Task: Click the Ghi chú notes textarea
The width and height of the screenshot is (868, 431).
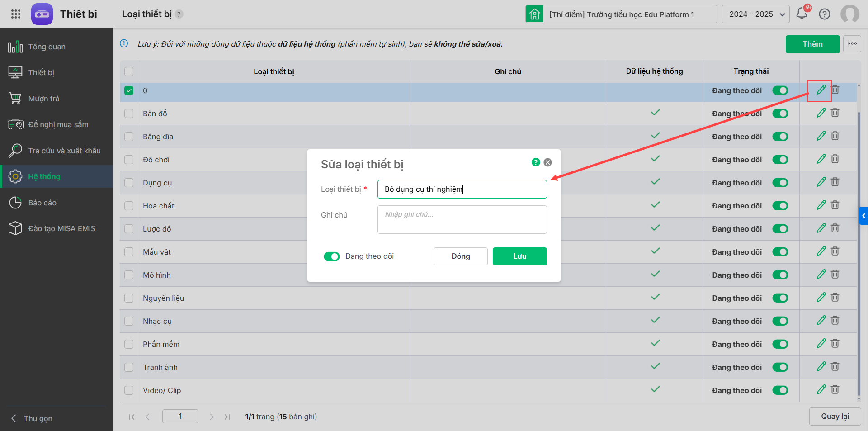Action: pos(462,219)
